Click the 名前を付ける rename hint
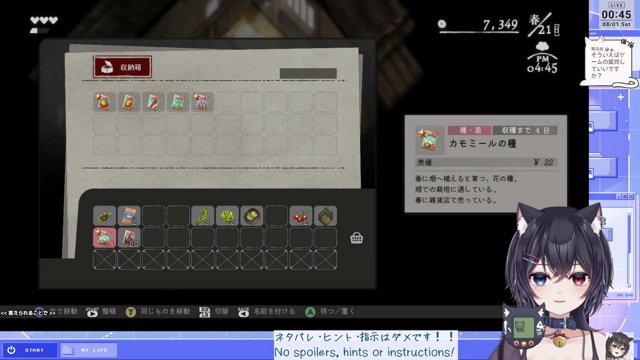 (266, 312)
